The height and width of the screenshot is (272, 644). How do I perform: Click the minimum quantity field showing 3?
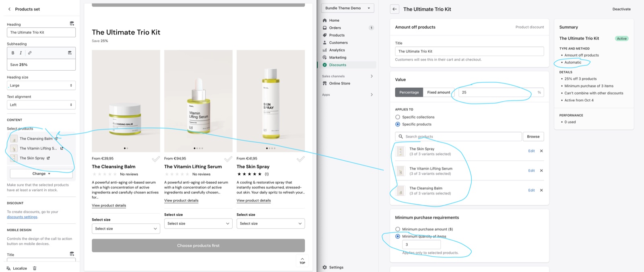(421, 244)
